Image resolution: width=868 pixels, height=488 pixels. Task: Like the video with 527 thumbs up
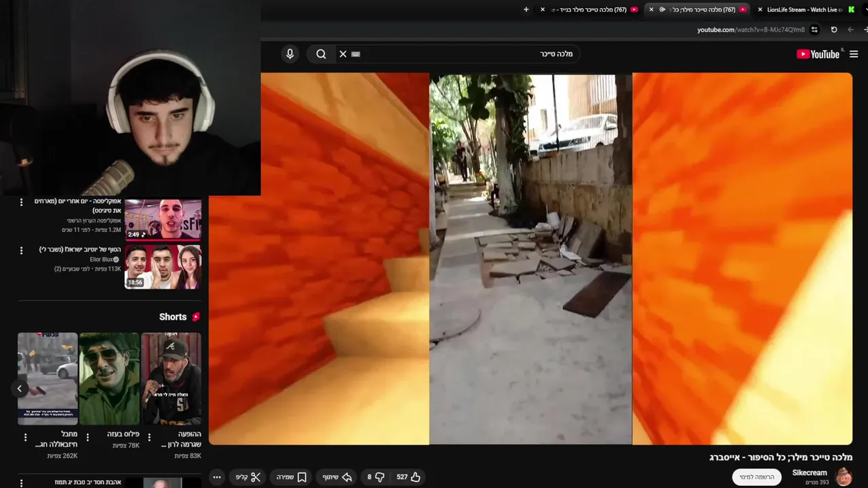[x=409, y=477]
